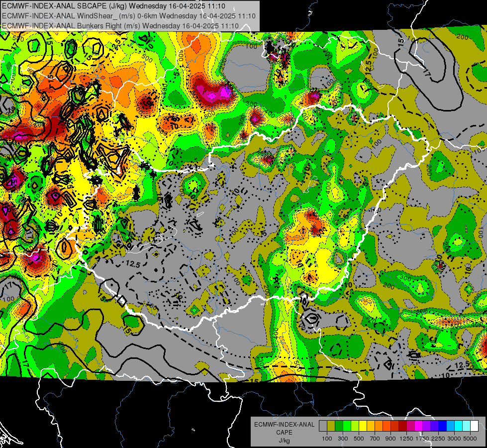
Task: Pick the dark red swatch before 1250
Action: pos(402,426)
